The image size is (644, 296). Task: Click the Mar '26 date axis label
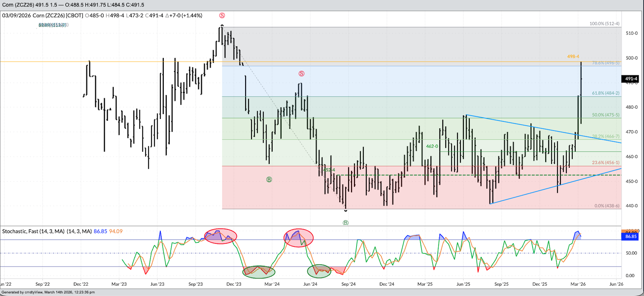click(578, 284)
